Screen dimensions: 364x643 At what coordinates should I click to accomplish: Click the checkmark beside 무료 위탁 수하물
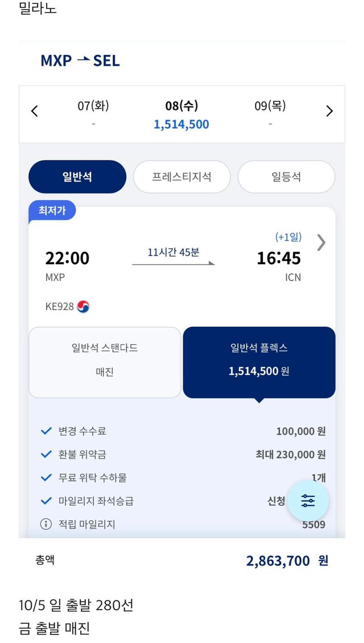[x=46, y=477]
